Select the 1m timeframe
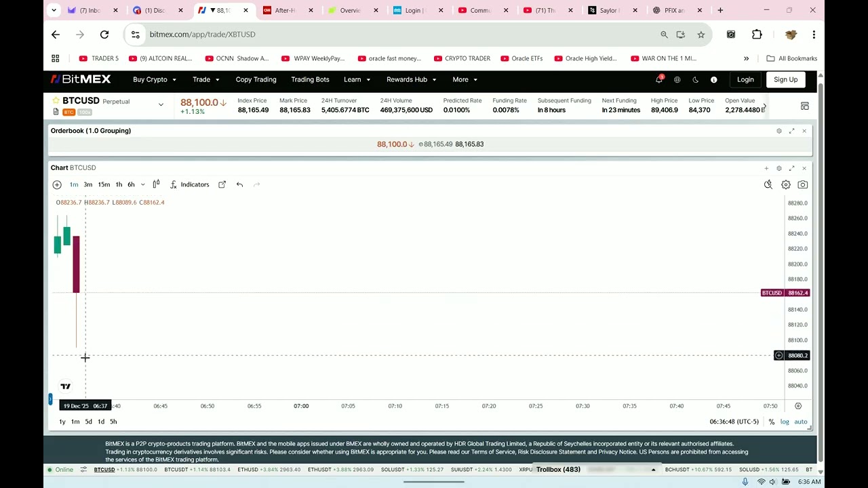The width and height of the screenshot is (868, 488). 74,184
